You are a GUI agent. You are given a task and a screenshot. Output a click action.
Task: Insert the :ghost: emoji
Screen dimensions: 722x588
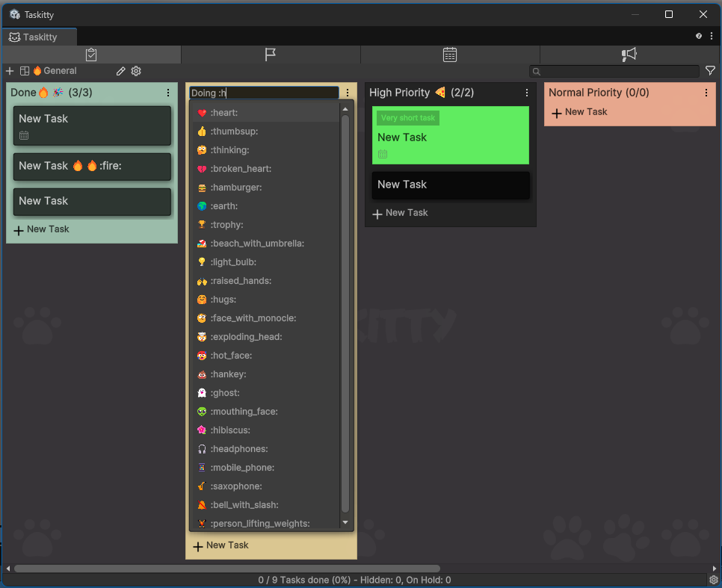[x=265, y=393]
